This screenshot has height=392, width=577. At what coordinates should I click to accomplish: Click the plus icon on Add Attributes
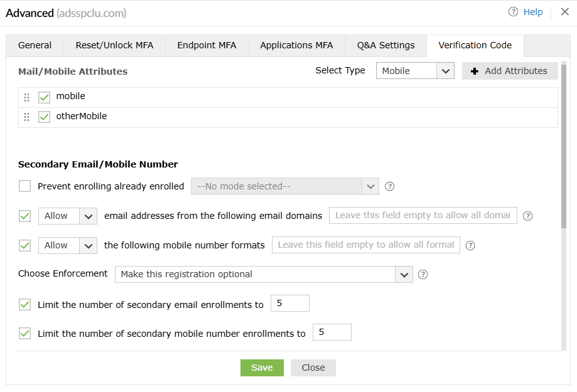474,70
